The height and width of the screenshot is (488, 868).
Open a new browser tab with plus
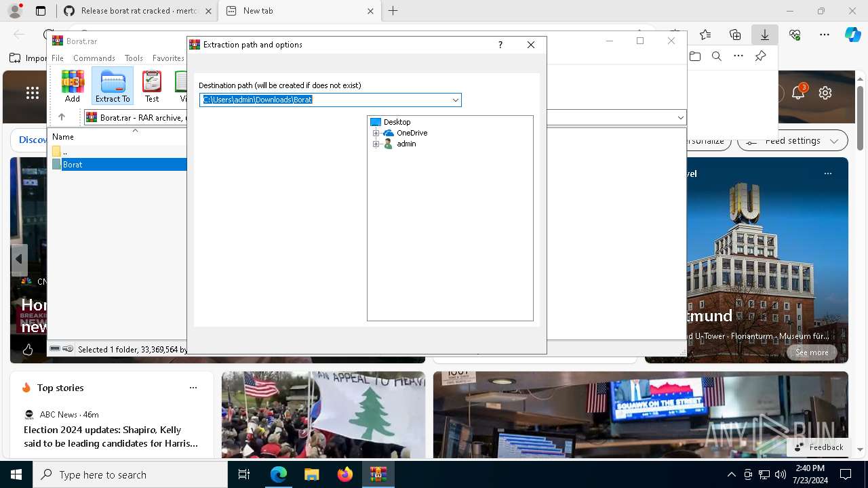pos(393,11)
